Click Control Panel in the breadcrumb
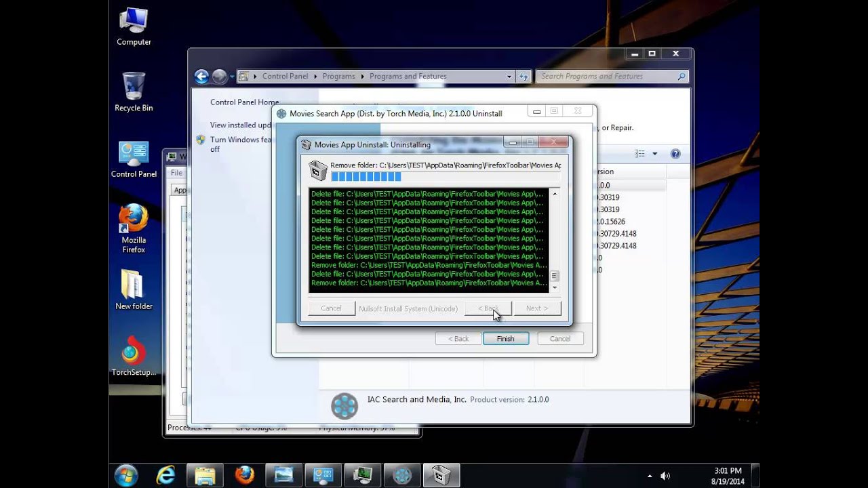This screenshot has height=488, width=868. (285, 77)
